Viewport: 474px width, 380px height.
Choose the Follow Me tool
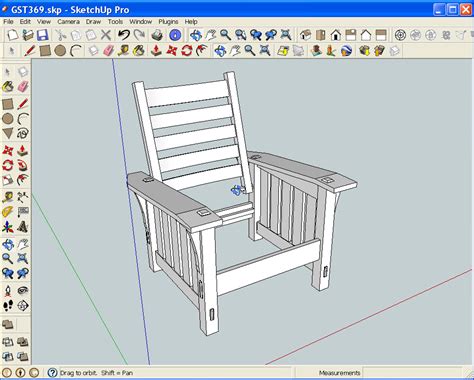(x=23, y=165)
